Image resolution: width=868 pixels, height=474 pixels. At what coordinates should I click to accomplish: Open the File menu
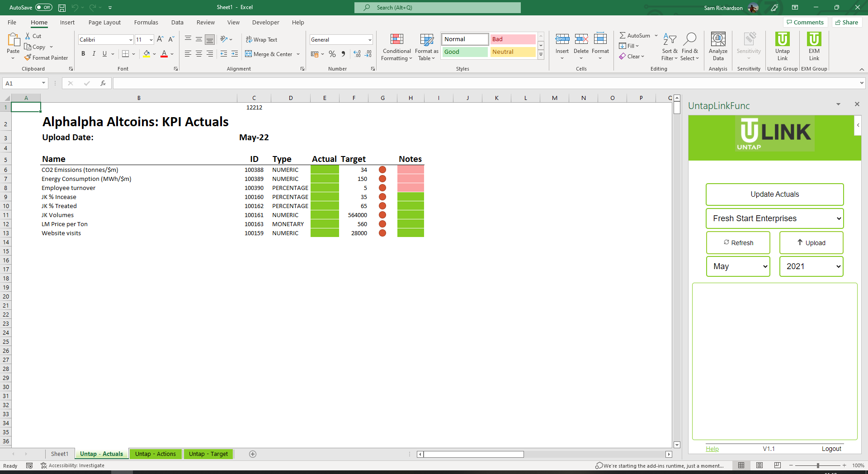[12, 23]
